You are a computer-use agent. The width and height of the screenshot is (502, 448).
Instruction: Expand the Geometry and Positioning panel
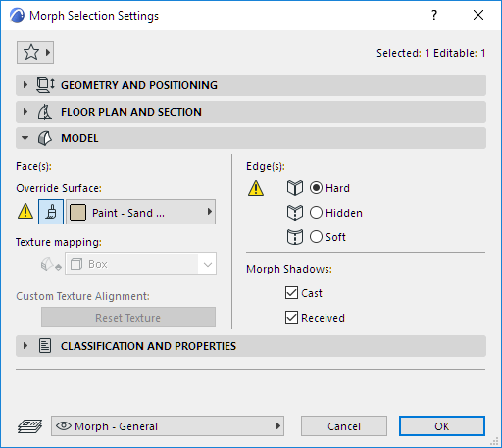coord(251,85)
